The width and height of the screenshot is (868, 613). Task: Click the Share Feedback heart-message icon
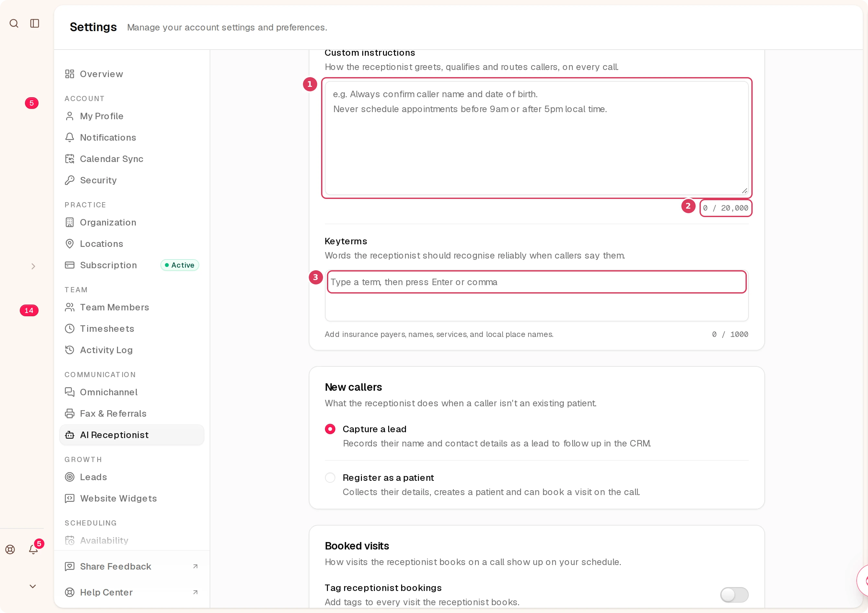tap(70, 567)
